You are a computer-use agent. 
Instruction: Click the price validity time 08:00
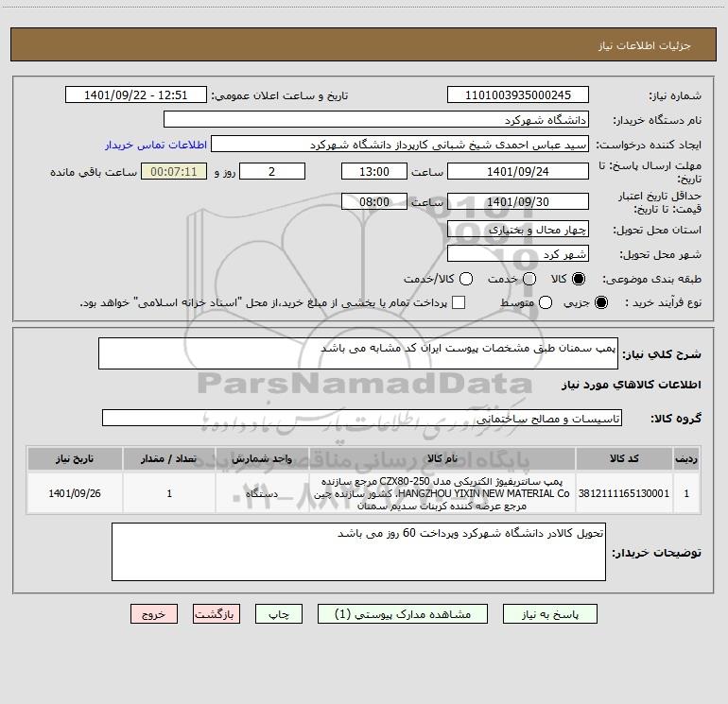click(374, 201)
